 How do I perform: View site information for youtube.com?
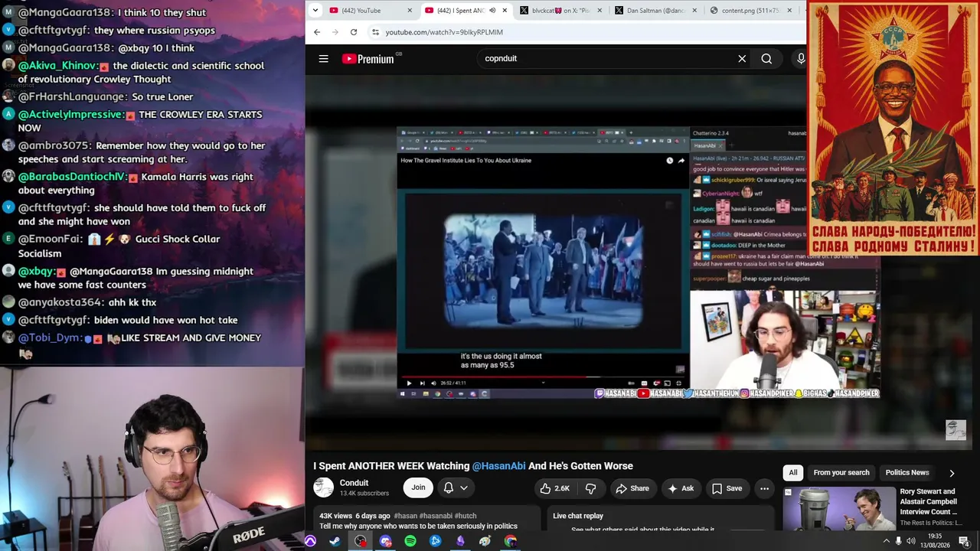375,32
